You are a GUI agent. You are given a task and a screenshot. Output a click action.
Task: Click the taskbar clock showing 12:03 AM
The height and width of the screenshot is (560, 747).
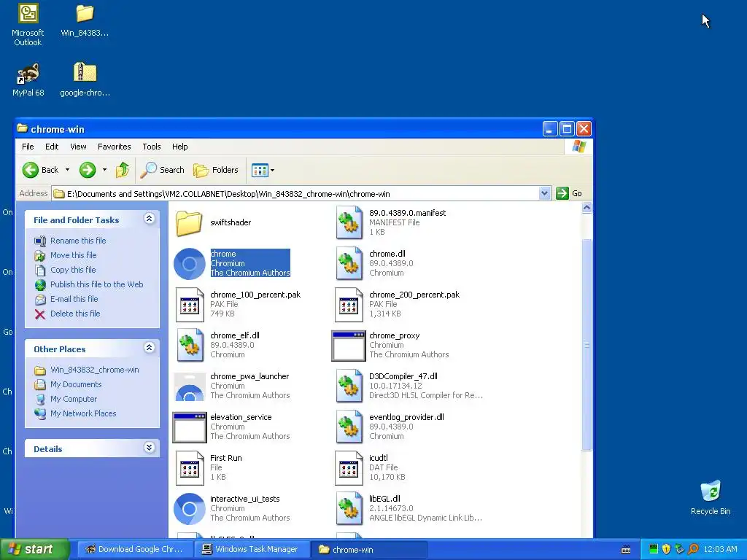[x=720, y=550]
